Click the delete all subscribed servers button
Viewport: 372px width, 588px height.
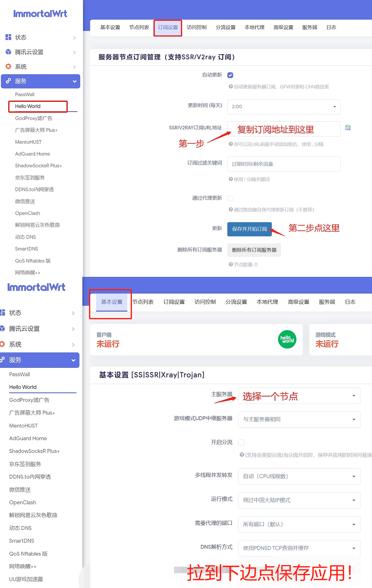coord(254,250)
